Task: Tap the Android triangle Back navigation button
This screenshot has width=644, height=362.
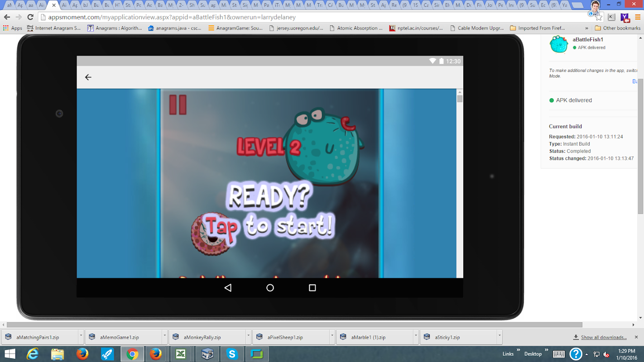Action: click(228, 288)
